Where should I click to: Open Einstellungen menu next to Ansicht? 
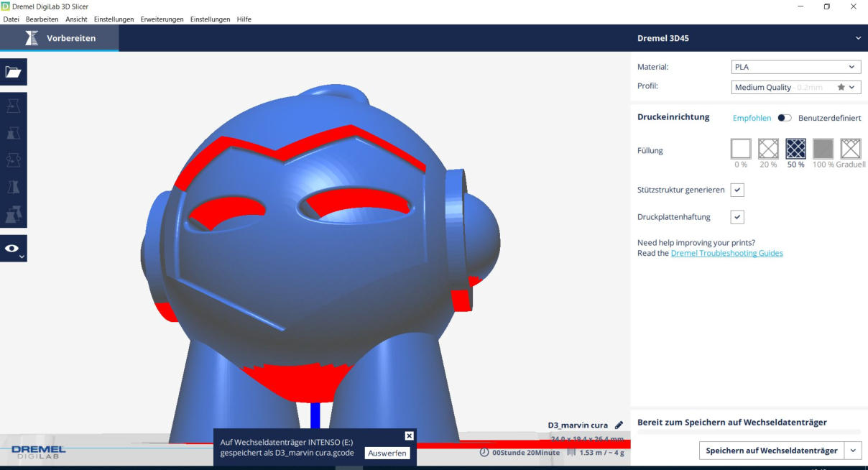(x=114, y=19)
